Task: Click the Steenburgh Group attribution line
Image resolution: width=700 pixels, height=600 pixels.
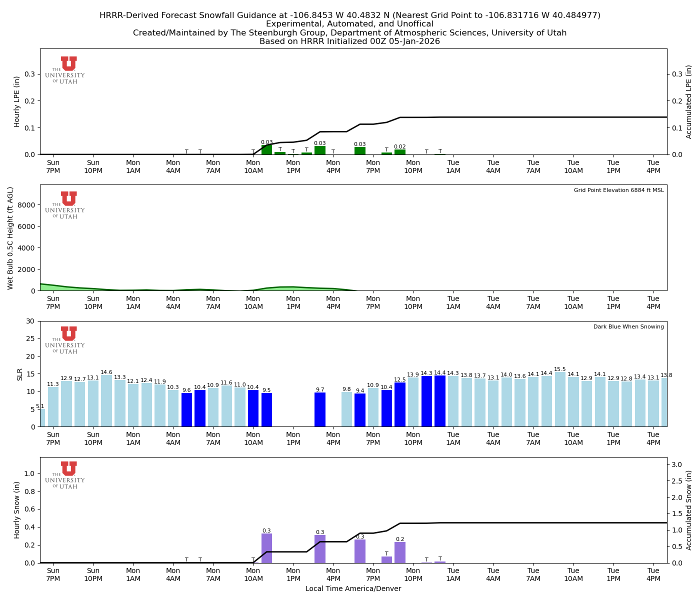Action: (350, 33)
